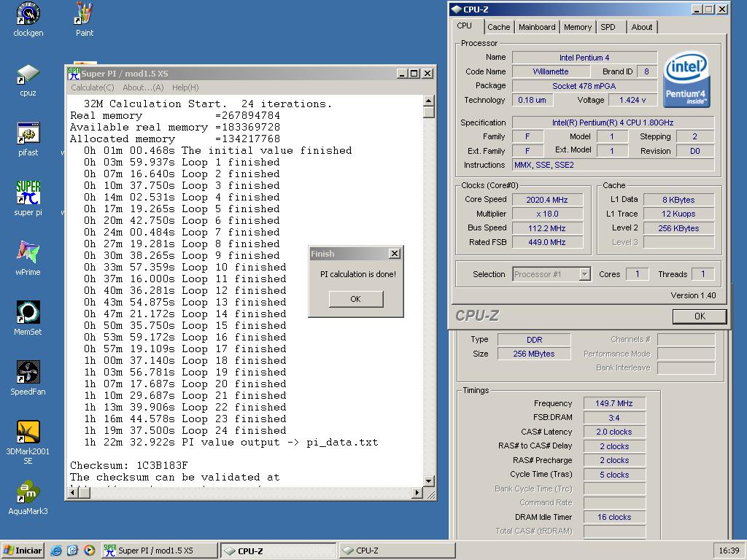
Task: Start pifast from its desktop icon
Action: point(28,139)
